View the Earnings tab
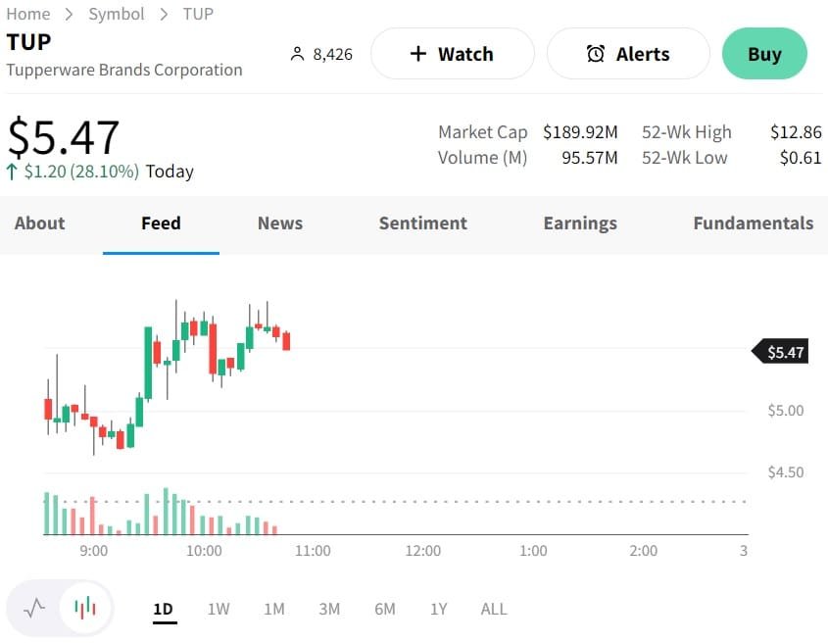The image size is (828, 644). click(x=580, y=223)
